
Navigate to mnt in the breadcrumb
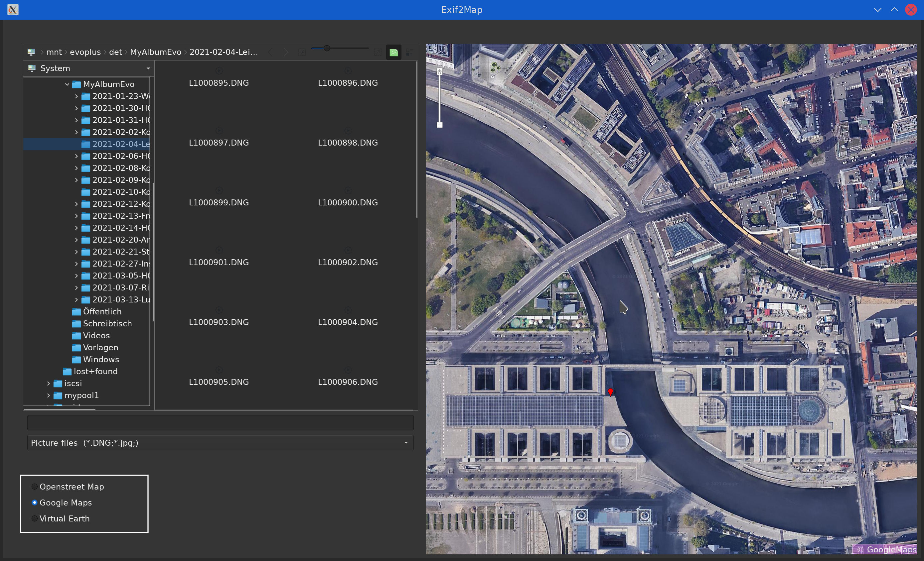pyautogui.click(x=54, y=52)
